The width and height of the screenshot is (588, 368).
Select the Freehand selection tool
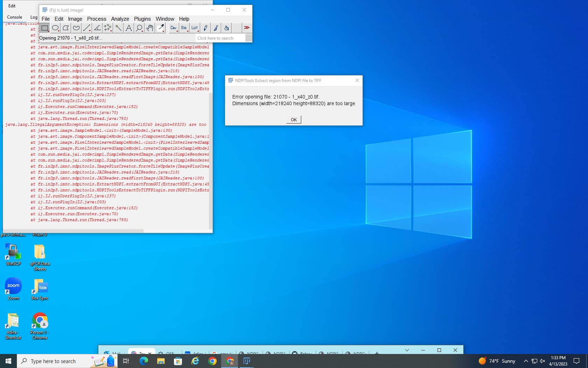pos(76,28)
